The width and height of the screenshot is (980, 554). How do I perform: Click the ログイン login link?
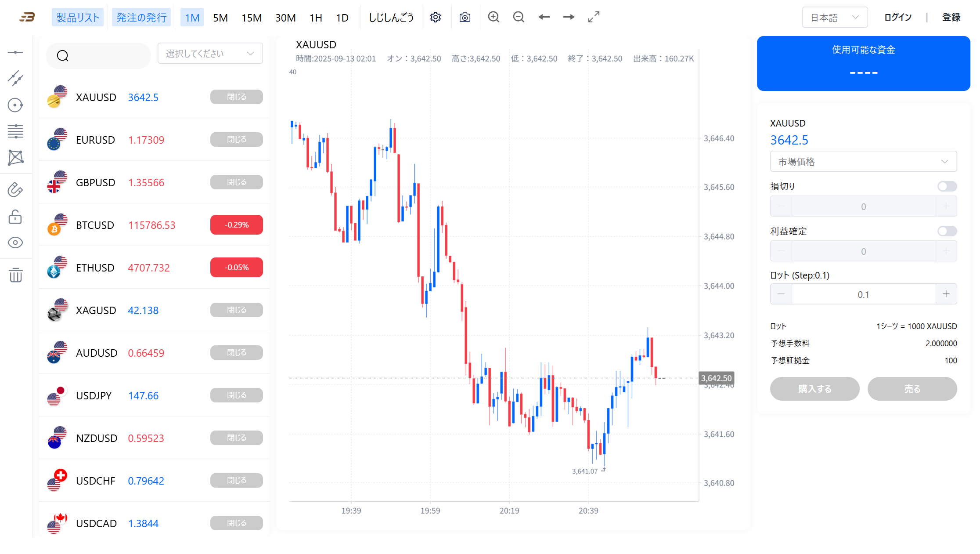point(897,18)
